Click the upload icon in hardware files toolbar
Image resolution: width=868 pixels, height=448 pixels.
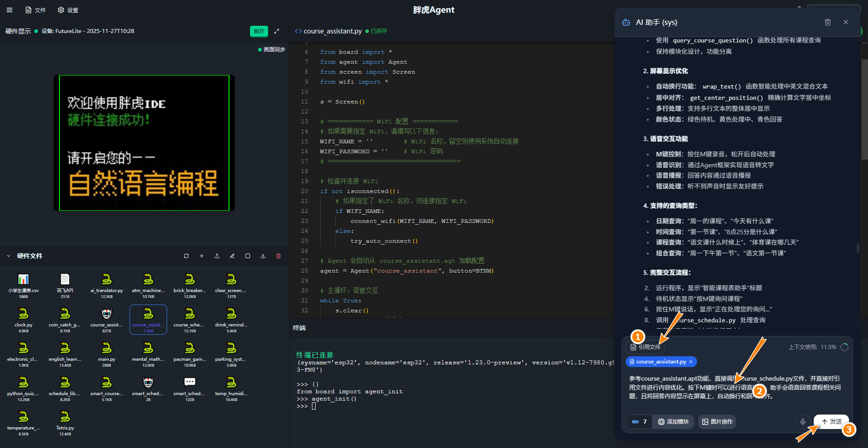coord(217,256)
